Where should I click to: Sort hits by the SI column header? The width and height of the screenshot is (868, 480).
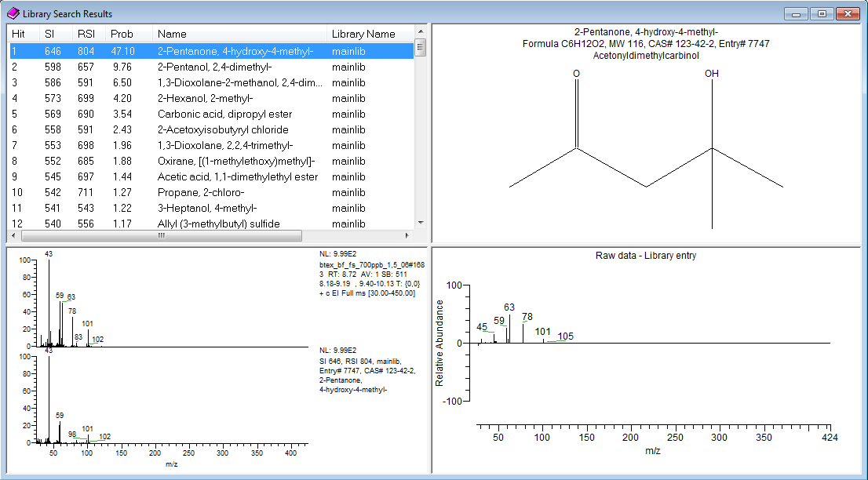[49, 34]
